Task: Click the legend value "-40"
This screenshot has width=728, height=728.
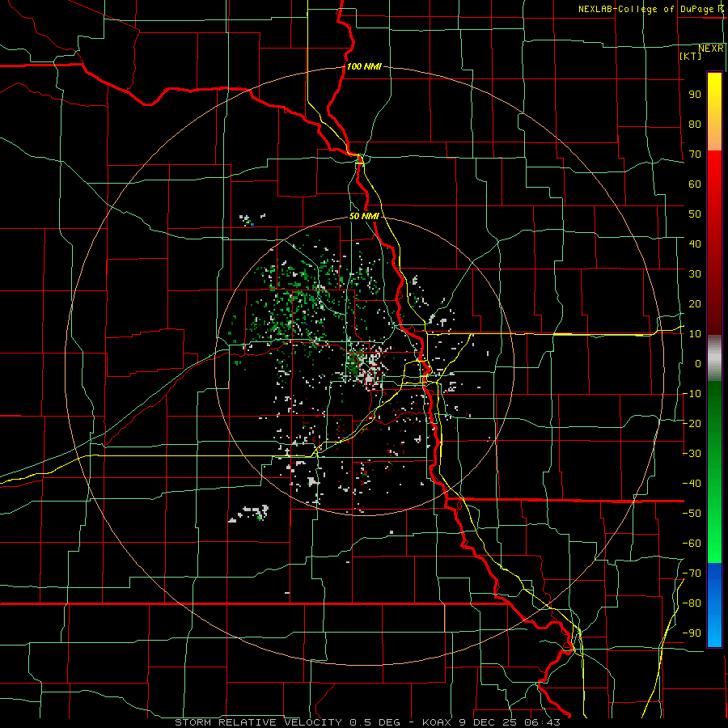Action: point(692,484)
